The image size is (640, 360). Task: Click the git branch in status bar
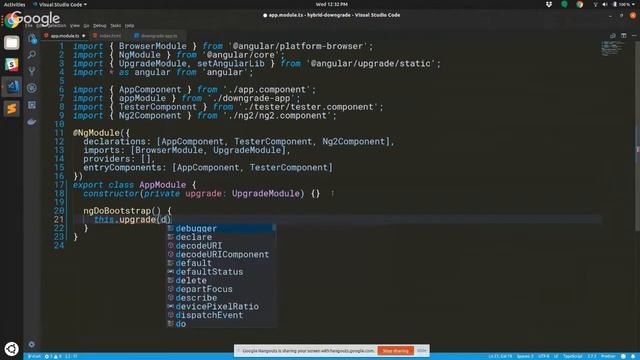(34, 356)
